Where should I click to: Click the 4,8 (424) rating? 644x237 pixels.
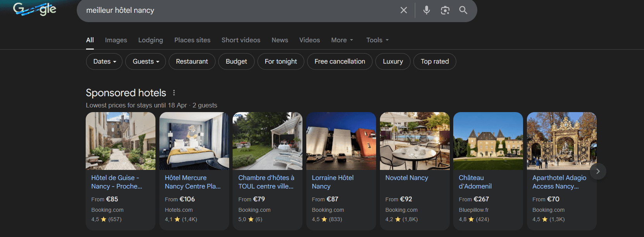pyautogui.click(x=474, y=219)
